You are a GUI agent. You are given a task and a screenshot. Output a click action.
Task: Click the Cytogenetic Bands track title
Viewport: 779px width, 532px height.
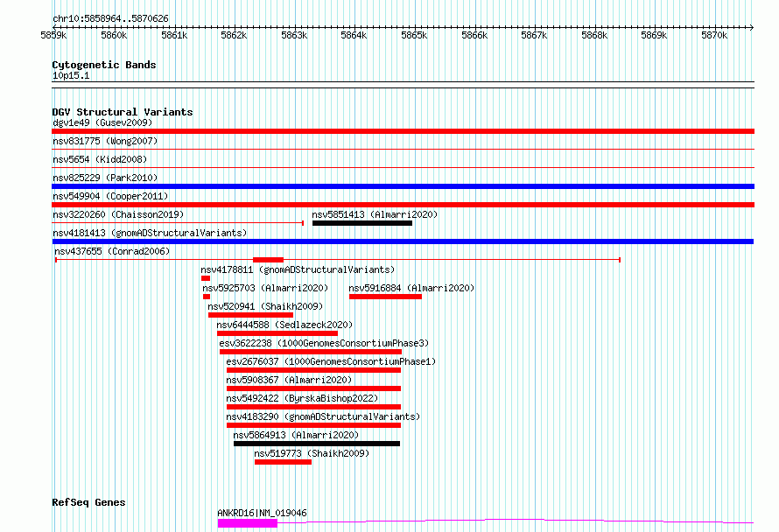(104, 65)
